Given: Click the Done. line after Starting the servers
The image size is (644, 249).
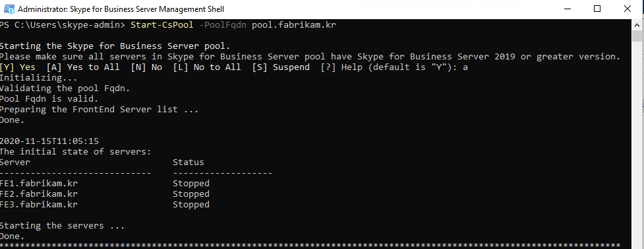Looking at the screenshot, I should point(13,236).
